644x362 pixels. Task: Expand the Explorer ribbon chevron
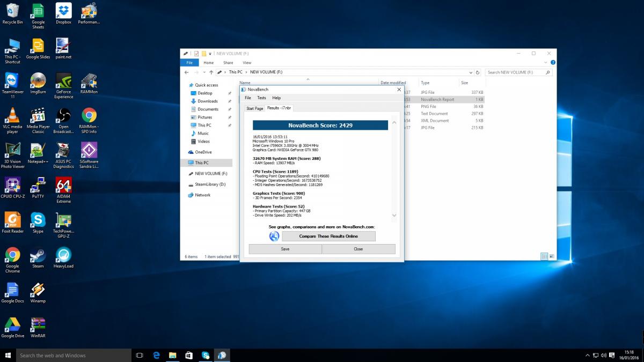pyautogui.click(x=546, y=63)
